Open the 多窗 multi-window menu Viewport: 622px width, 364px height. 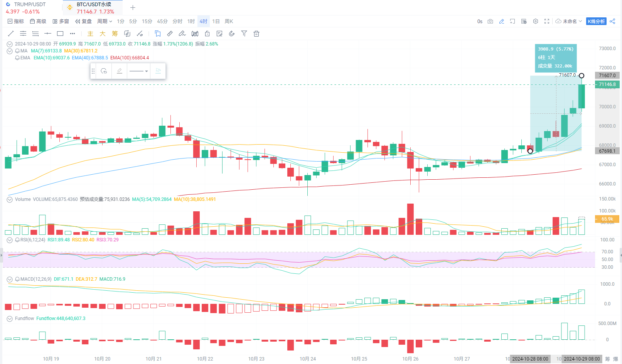coord(61,21)
